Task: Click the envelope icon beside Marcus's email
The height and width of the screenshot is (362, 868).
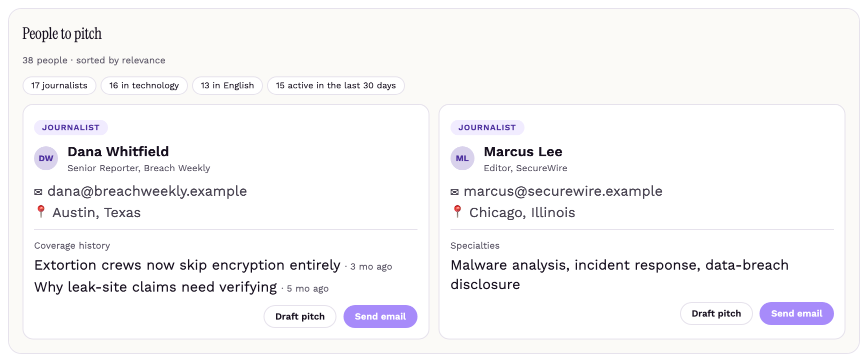Action: click(454, 192)
